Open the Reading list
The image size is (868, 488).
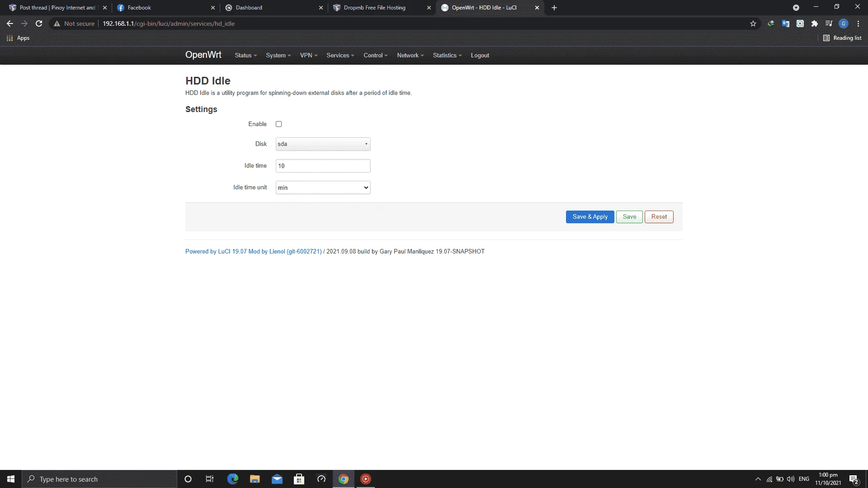pyautogui.click(x=842, y=38)
